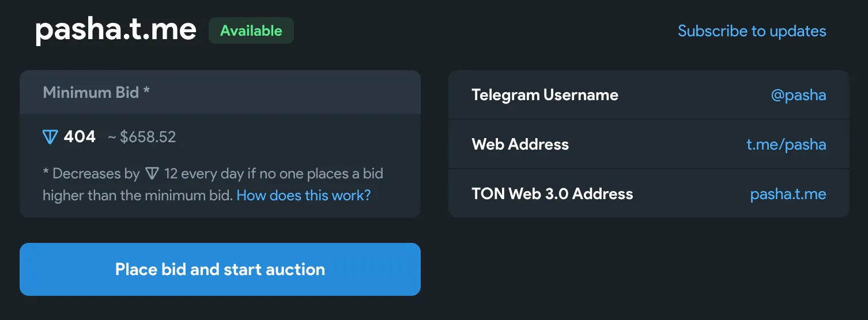Open the @pasha Telegram username link

798,95
